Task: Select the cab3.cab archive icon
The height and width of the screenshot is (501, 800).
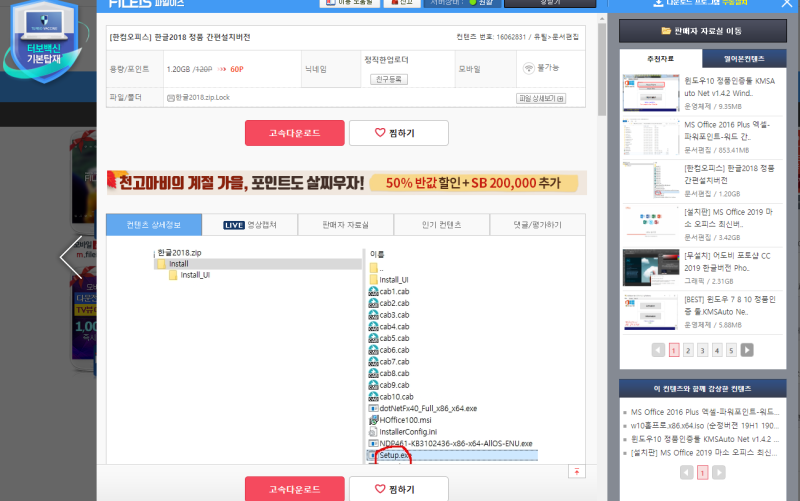Action: click(373, 315)
